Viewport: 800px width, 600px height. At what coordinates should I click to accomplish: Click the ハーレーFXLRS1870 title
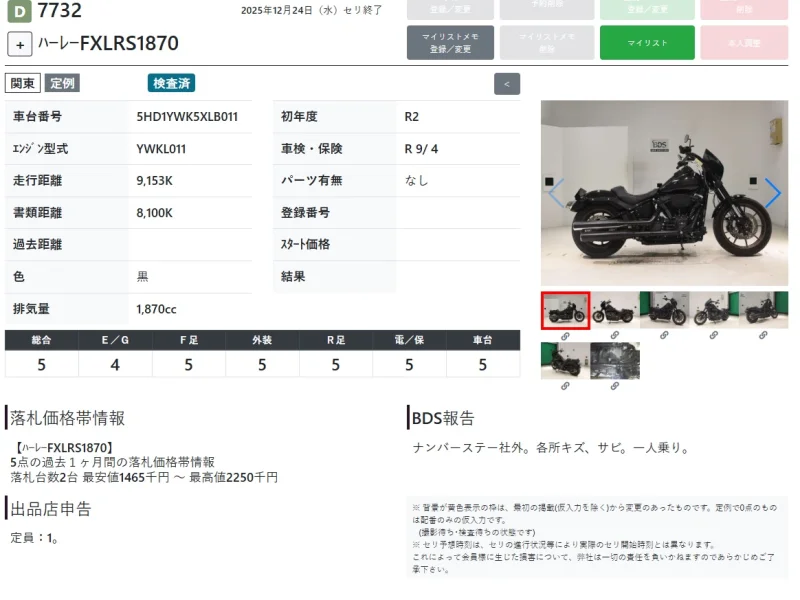108,43
